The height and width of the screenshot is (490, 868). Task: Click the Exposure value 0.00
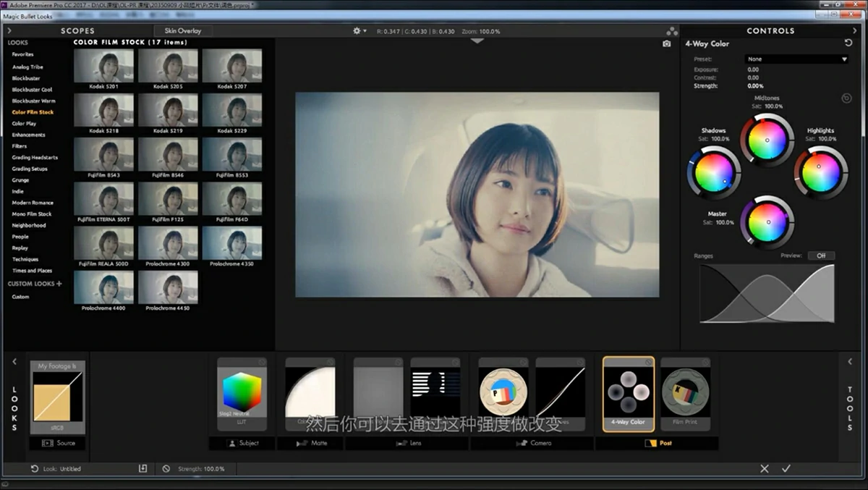click(753, 69)
